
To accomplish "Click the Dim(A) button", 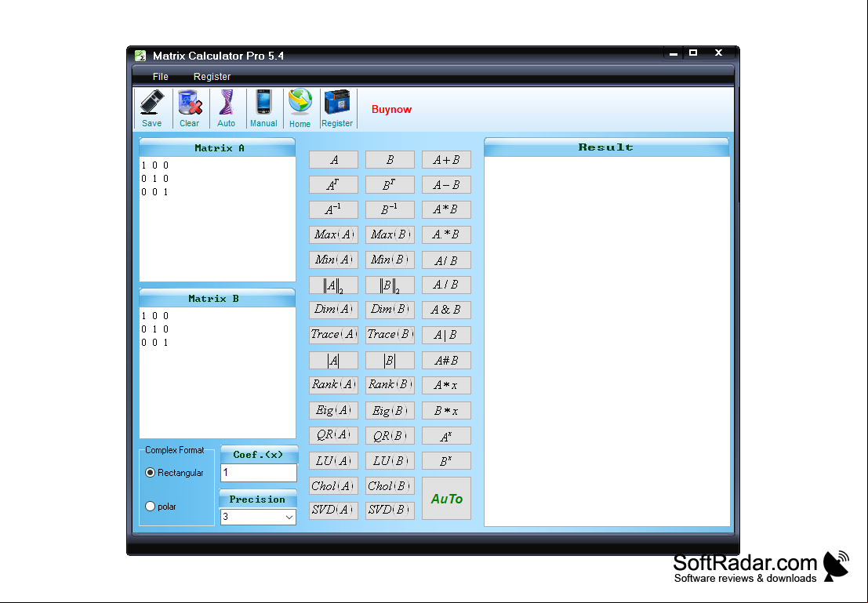I will pos(333,310).
